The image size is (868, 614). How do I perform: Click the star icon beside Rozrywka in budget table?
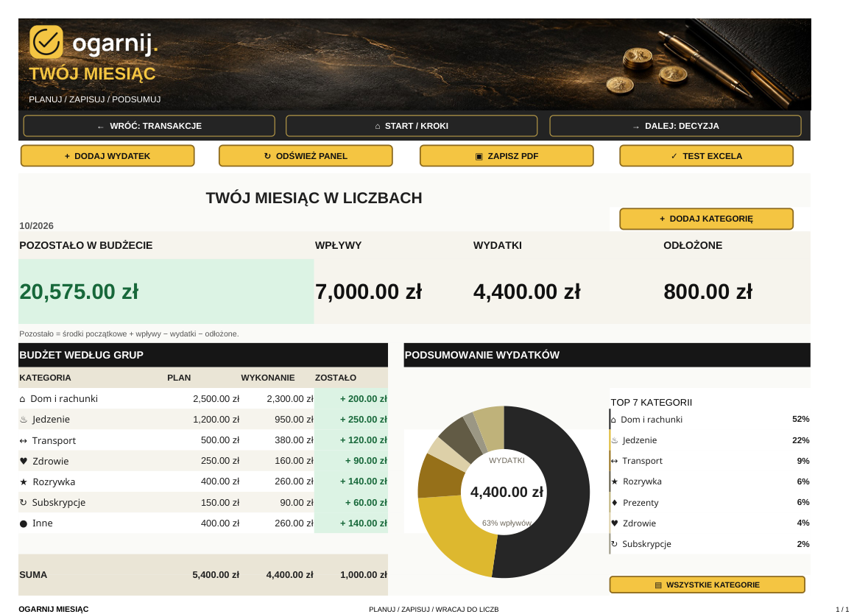24,482
